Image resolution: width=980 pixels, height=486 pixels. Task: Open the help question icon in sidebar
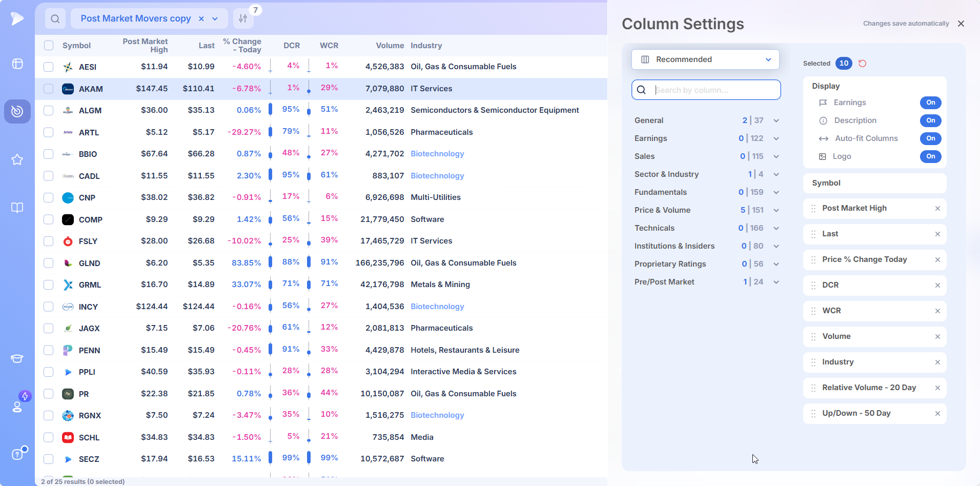click(x=17, y=454)
